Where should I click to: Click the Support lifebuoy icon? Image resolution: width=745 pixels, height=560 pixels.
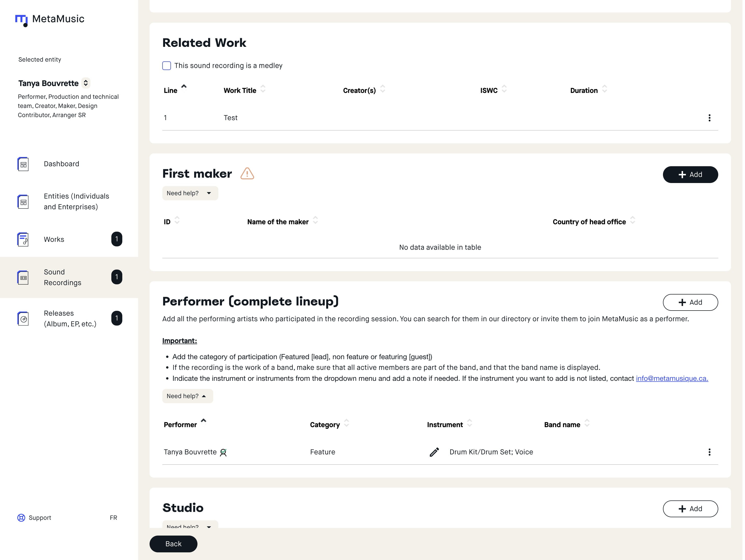pyautogui.click(x=21, y=517)
